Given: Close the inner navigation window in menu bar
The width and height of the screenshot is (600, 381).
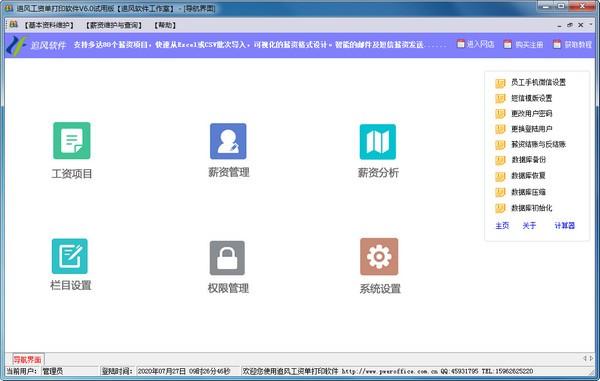Looking at the screenshot, I should [x=580, y=25].
